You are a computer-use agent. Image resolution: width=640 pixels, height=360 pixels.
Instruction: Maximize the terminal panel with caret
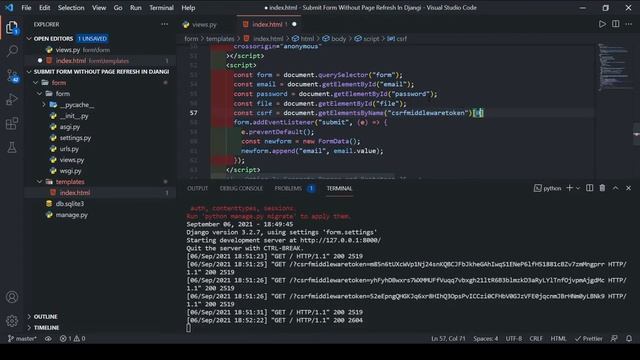616,188
